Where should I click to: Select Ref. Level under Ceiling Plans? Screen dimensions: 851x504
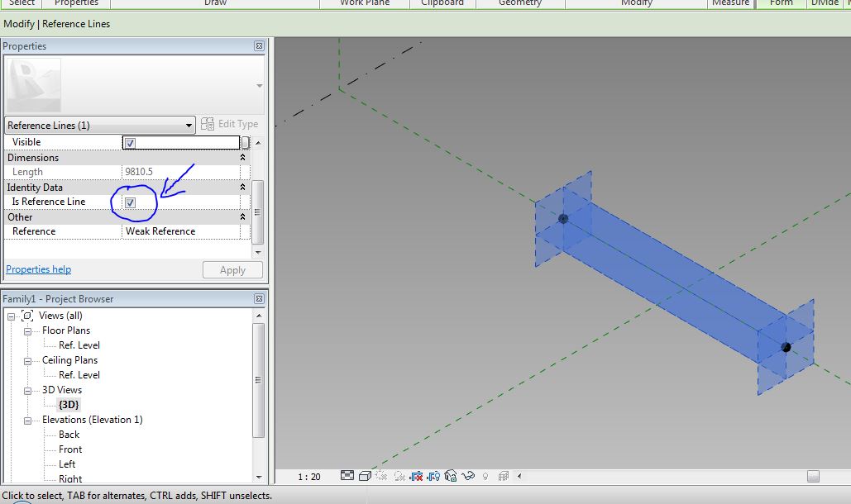click(x=79, y=375)
